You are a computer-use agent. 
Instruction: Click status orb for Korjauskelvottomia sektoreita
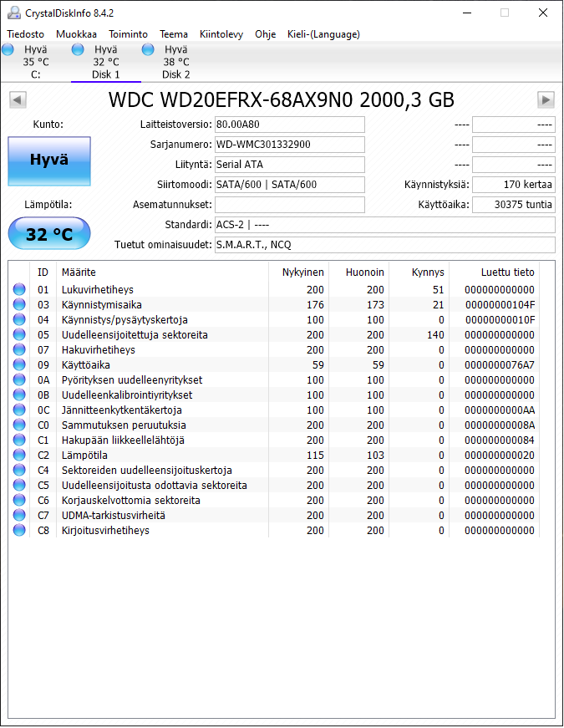click(19, 500)
